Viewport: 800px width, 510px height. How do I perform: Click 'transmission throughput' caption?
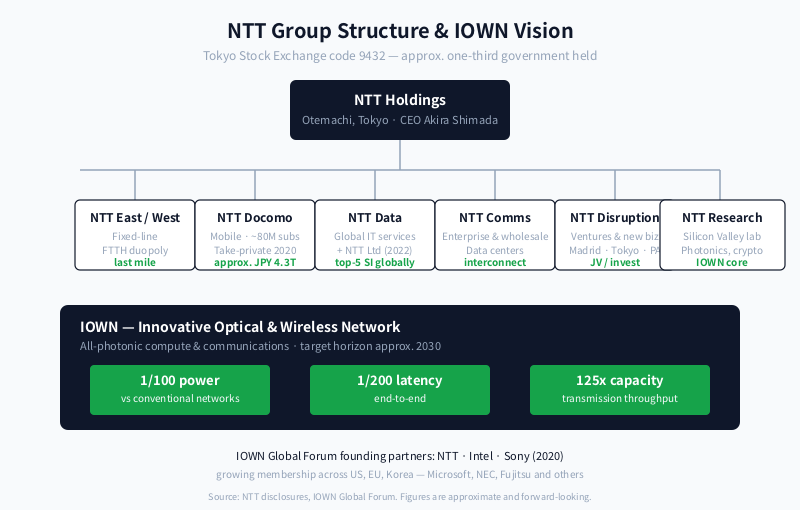[x=620, y=398]
